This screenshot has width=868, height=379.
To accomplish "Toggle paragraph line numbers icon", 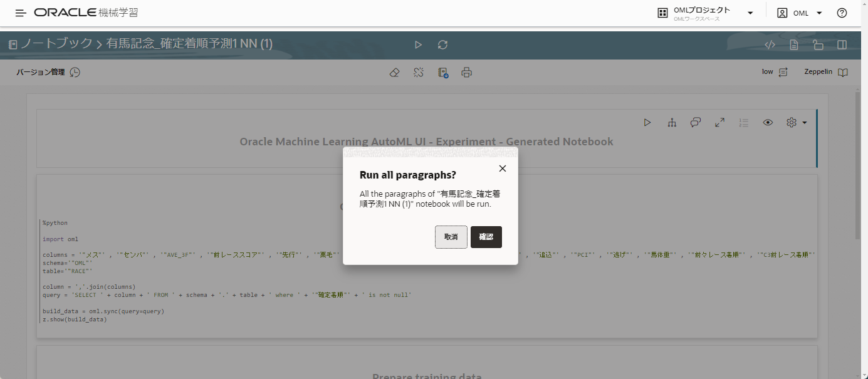I will [x=744, y=123].
